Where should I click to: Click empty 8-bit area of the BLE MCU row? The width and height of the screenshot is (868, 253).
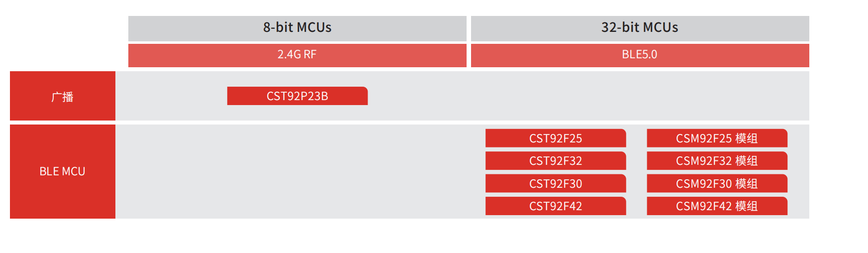point(297,171)
